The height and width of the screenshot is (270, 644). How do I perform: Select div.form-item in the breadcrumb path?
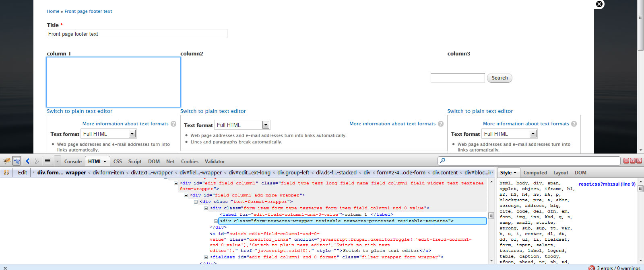click(108, 172)
